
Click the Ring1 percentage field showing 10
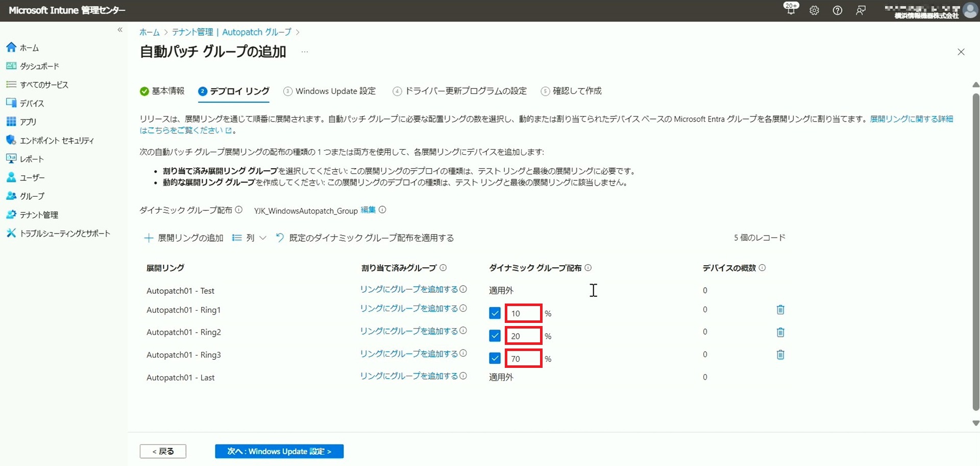point(523,313)
